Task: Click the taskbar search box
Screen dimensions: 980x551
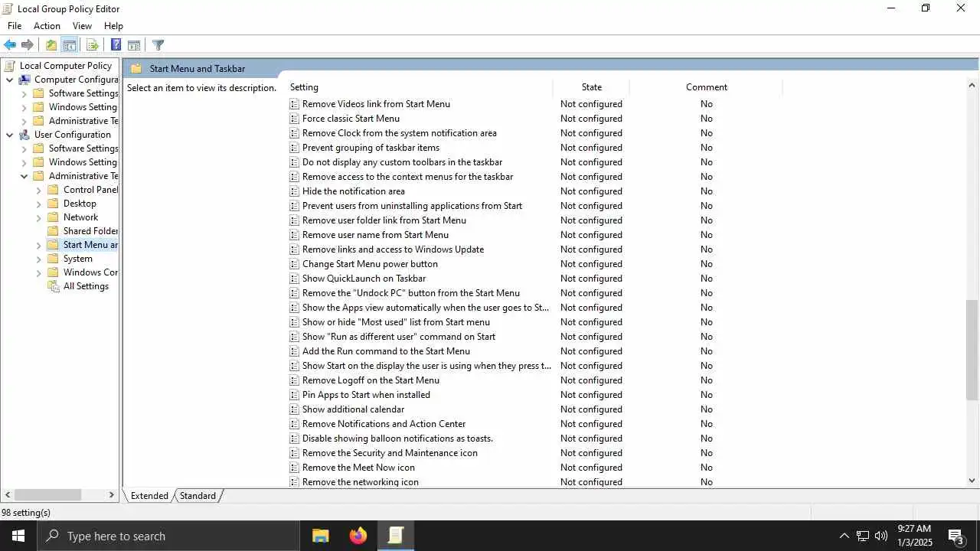Action: tap(168, 536)
